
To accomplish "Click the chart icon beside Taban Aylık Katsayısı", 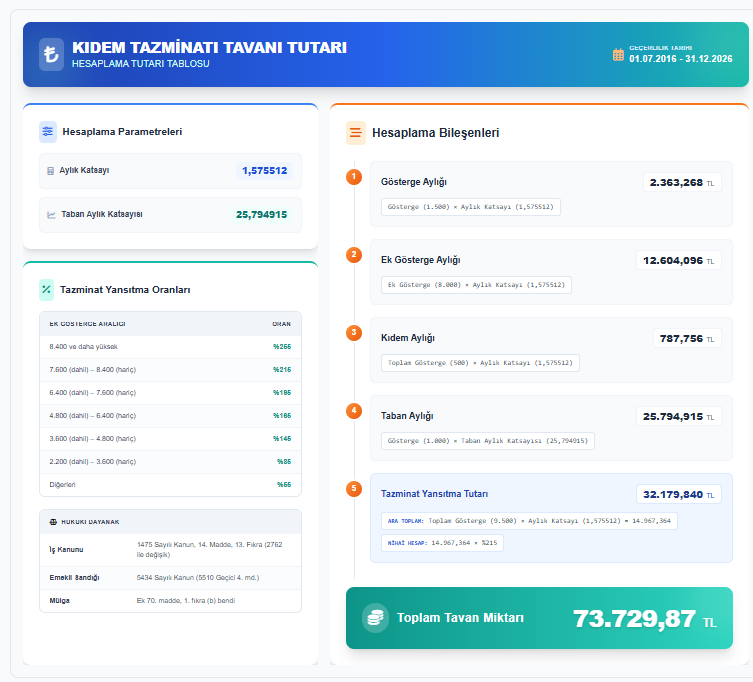I will pos(51,215).
